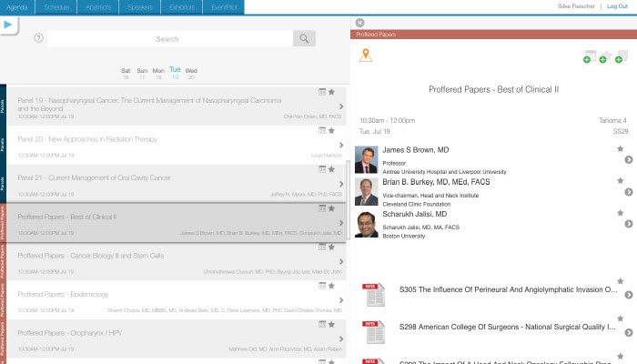
Task: Open the Exhibitors tab
Action: (182, 7)
